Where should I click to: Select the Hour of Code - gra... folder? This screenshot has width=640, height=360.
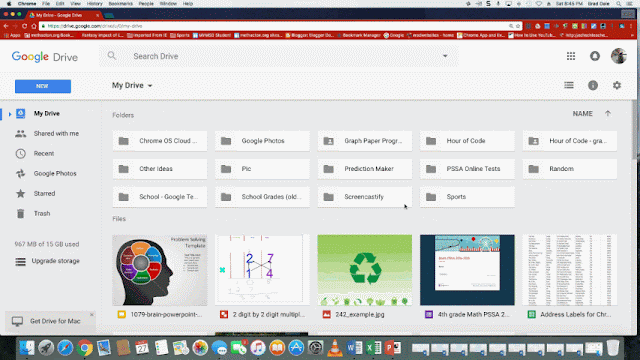pyautogui.click(x=570, y=141)
